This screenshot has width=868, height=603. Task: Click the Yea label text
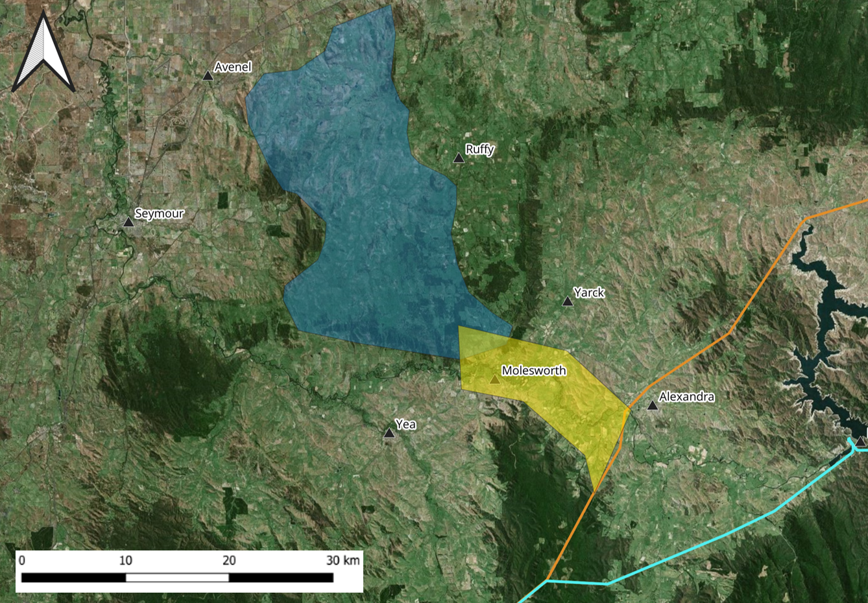point(406,424)
